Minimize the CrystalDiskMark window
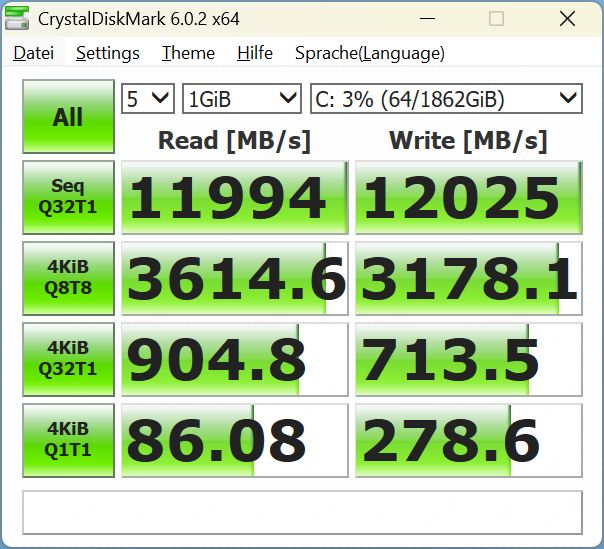This screenshot has height=549, width=604. tap(428, 19)
